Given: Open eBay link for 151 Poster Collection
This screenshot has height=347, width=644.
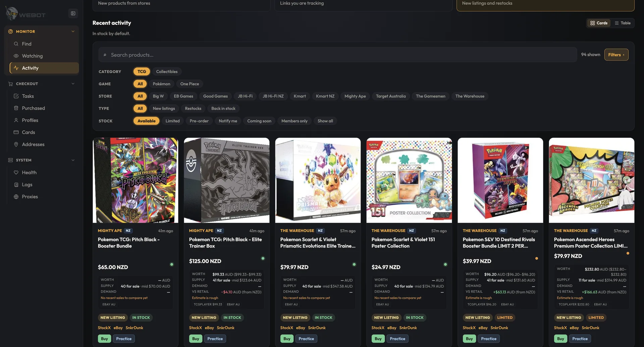Looking at the screenshot, I should 392,328.
